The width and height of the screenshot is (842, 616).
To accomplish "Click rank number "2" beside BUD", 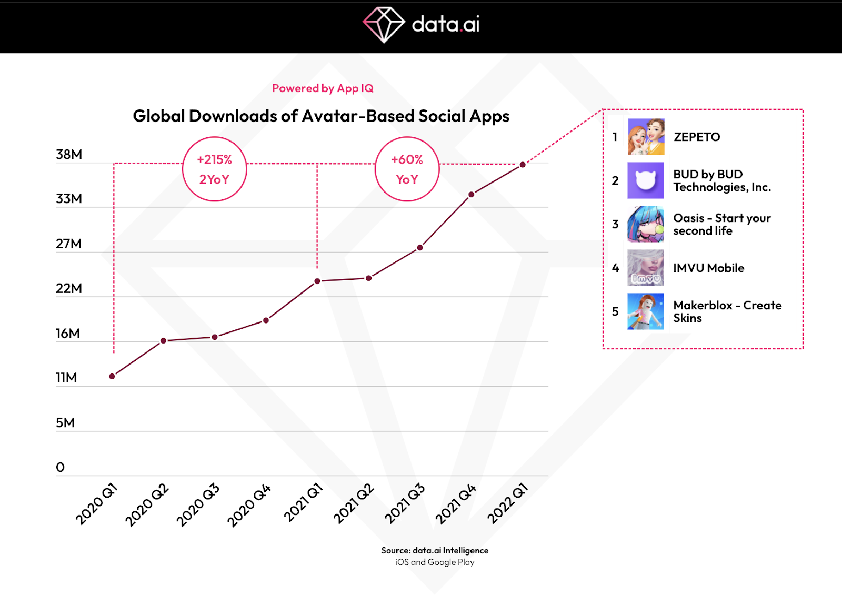I will click(615, 180).
